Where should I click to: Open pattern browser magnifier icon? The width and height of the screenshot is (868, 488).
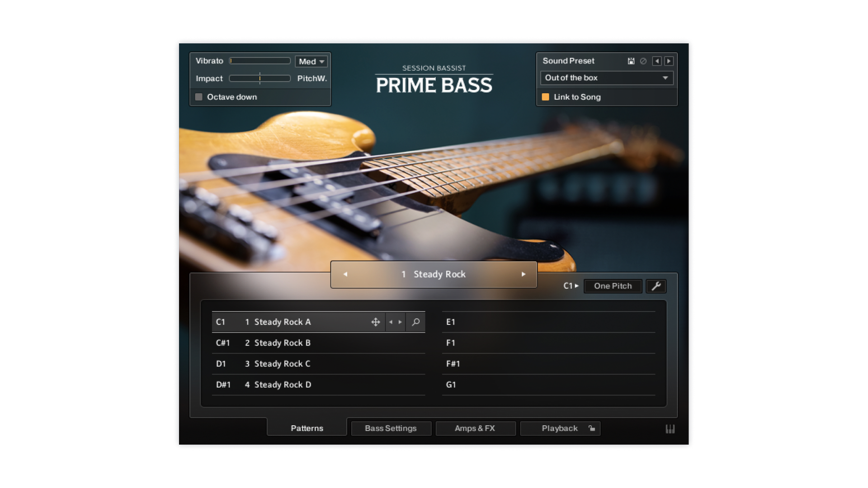[x=415, y=322]
